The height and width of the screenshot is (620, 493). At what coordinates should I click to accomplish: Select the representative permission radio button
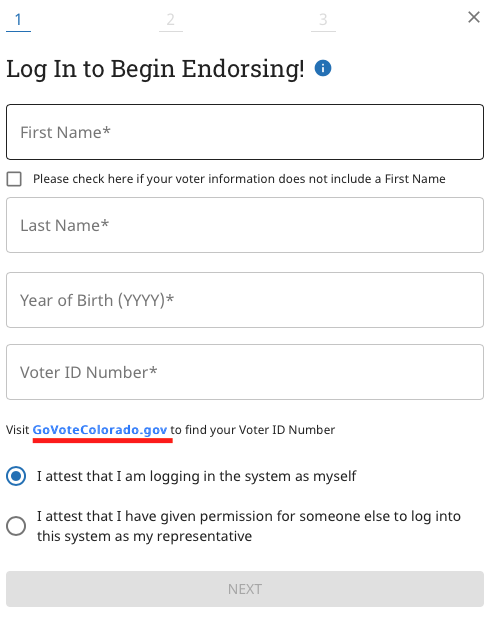click(x=16, y=526)
